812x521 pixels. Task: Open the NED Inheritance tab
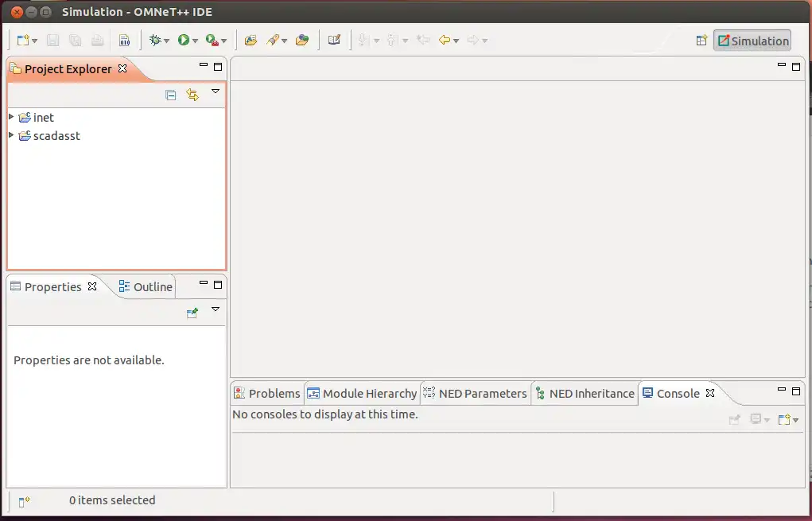[585, 394]
